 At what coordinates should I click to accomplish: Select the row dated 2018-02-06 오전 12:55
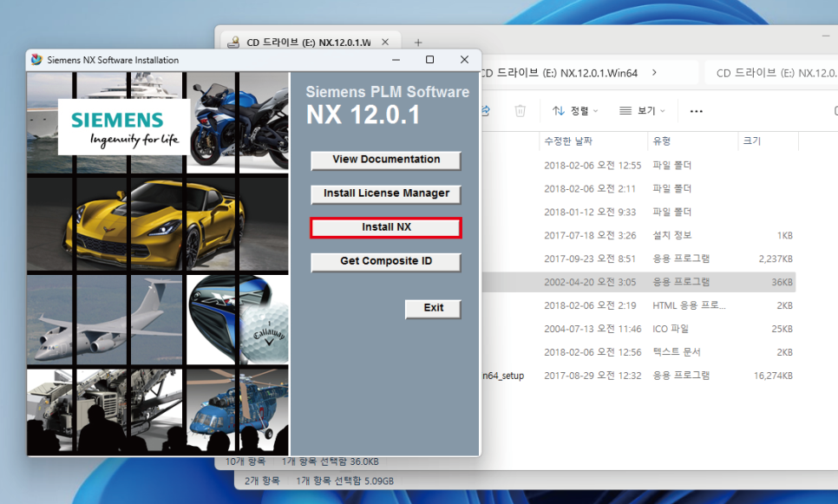[638, 166]
